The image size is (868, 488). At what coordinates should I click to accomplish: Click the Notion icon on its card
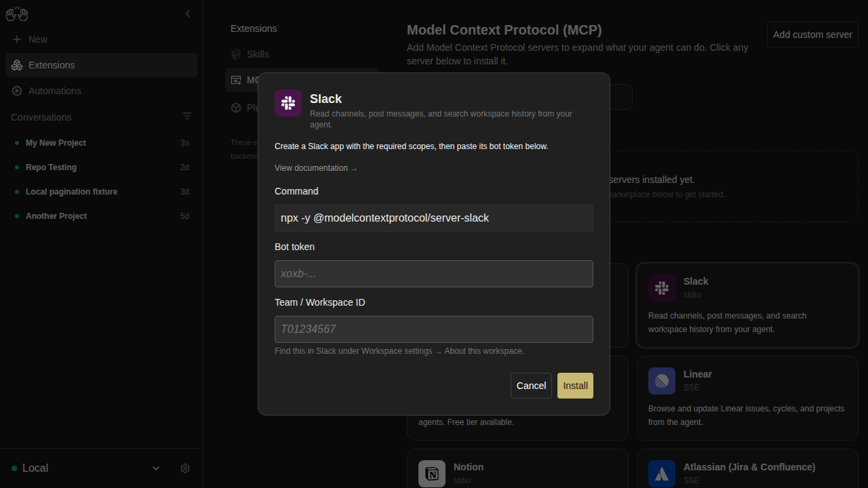[432, 474]
